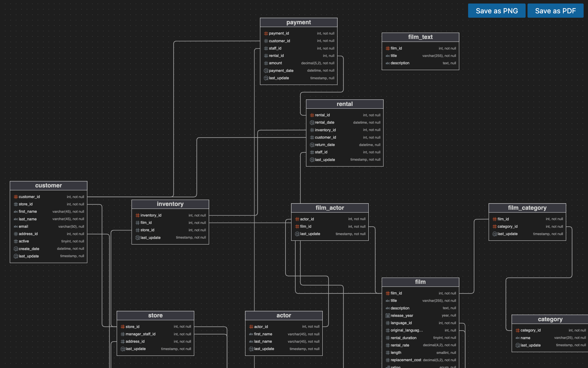Select the payment table header

pyautogui.click(x=299, y=22)
